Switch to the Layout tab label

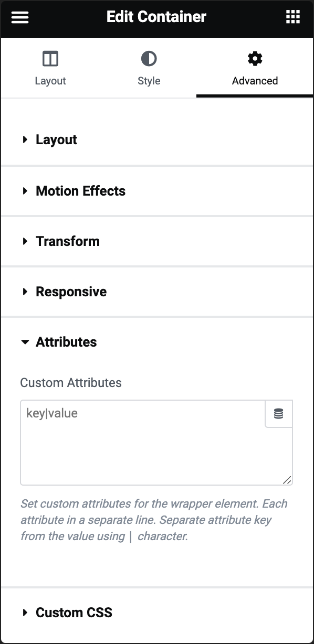pos(50,81)
